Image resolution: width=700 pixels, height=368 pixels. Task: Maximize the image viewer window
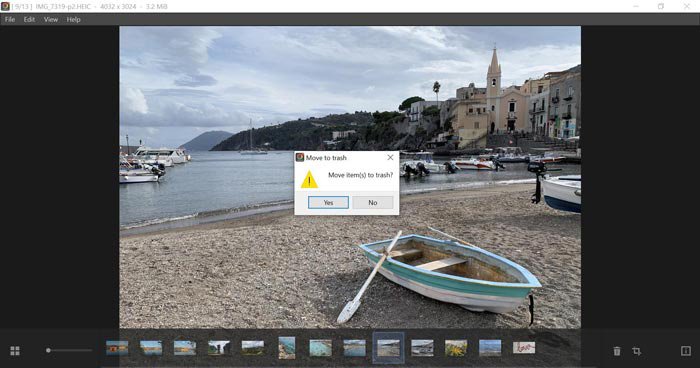pyautogui.click(x=661, y=6)
